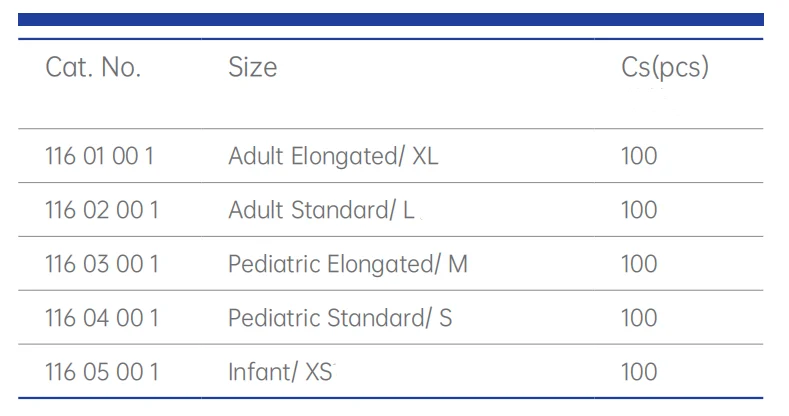Click the 100 quantity for Adult Standard

(639, 210)
